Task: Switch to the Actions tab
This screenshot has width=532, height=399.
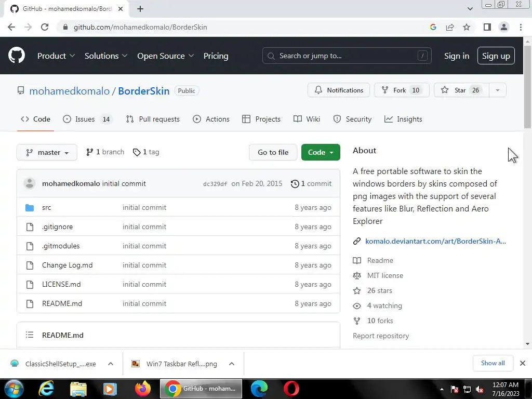Action: click(x=211, y=119)
